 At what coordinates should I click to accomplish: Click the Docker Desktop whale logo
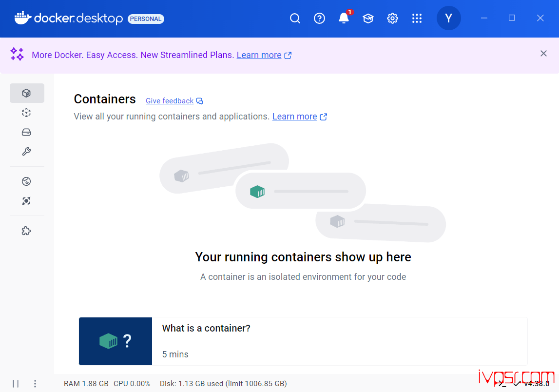(x=23, y=18)
